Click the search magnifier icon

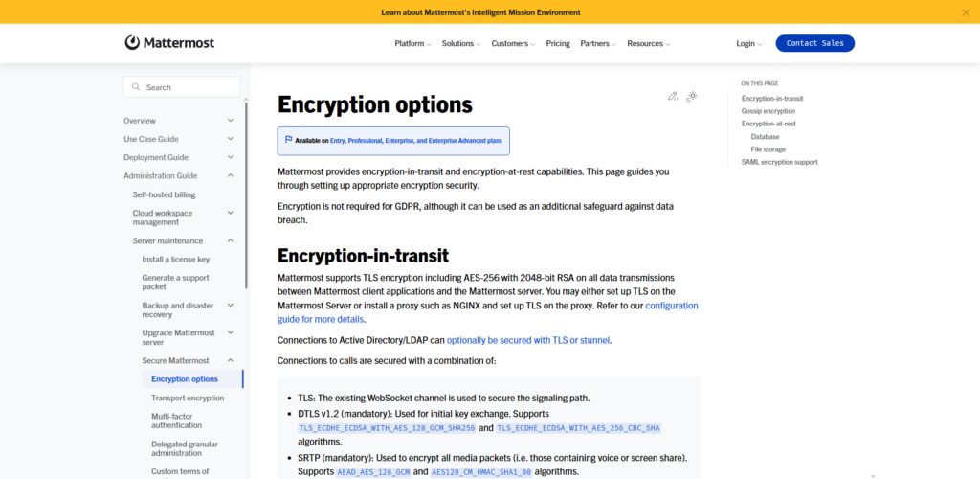(x=136, y=87)
